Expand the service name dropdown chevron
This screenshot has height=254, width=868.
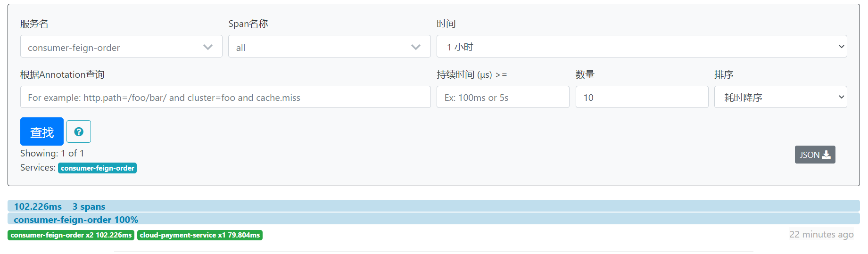click(x=208, y=47)
